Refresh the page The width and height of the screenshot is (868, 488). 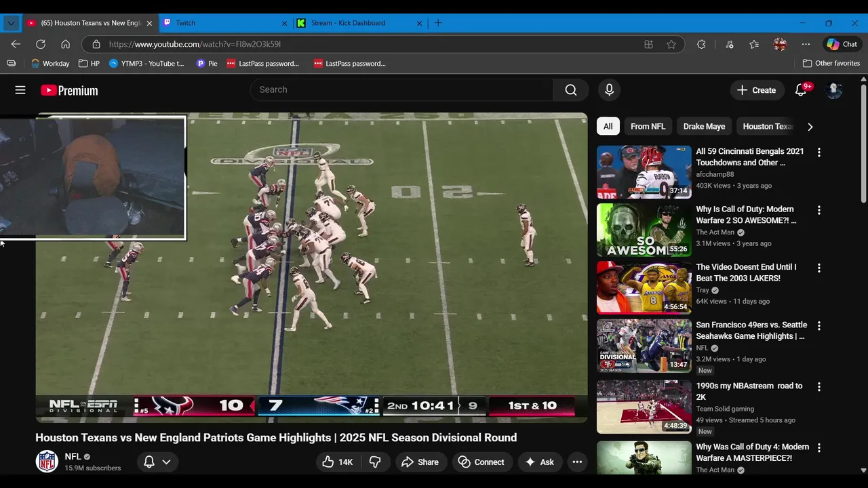point(41,44)
